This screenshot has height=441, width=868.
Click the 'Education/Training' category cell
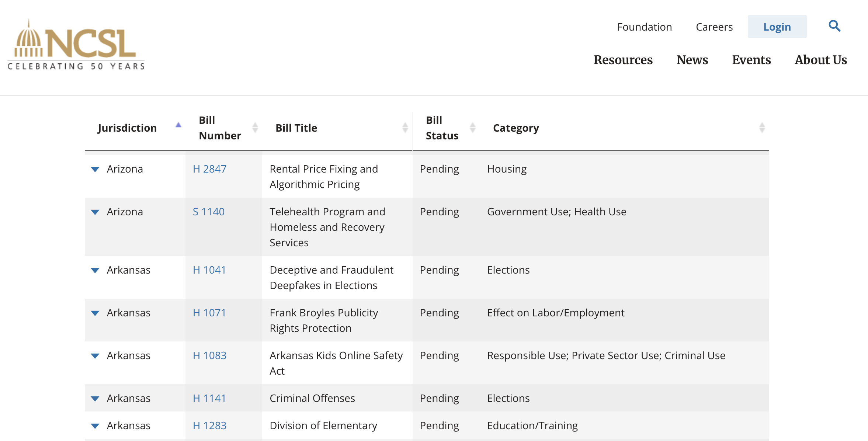click(532, 426)
